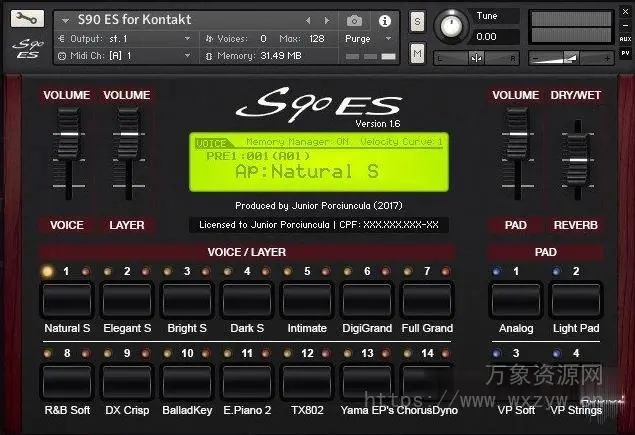Enable layer LED right of number 12
The height and width of the screenshot is (435, 635).
pyautogui.click(x=325, y=354)
